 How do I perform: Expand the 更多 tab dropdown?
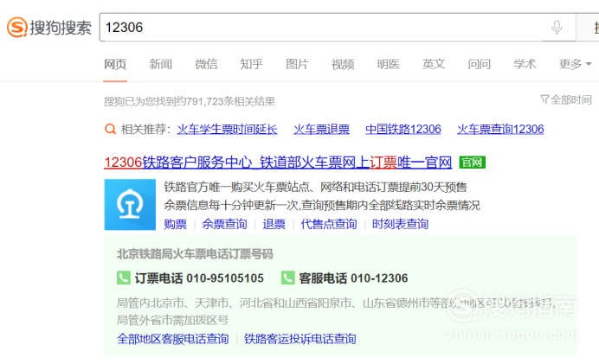tap(576, 64)
